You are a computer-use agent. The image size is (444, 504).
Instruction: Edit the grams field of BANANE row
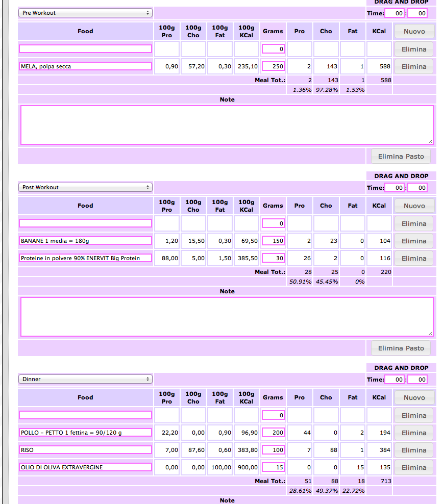(x=273, y=241)
